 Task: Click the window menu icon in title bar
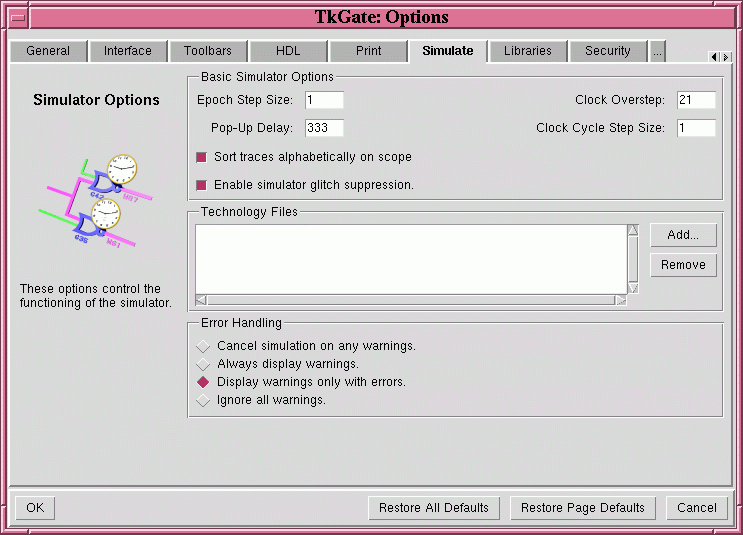18,18
